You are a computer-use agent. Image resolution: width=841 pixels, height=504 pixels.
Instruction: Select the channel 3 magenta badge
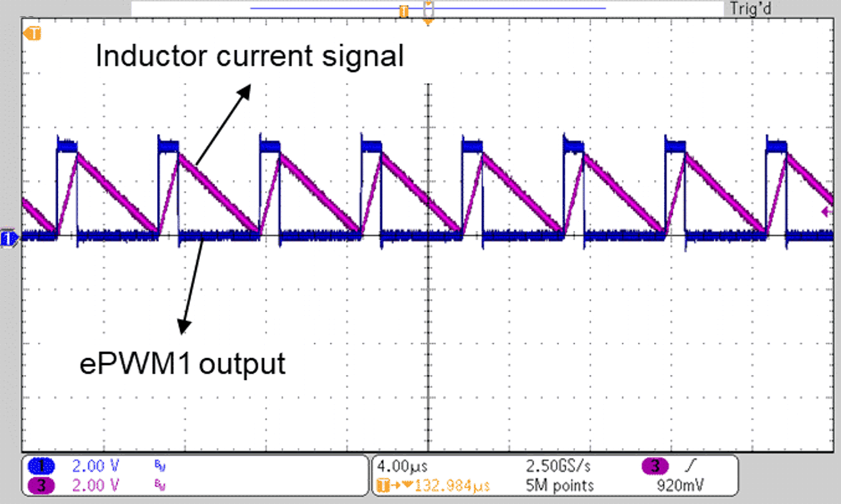pos(42,485)
